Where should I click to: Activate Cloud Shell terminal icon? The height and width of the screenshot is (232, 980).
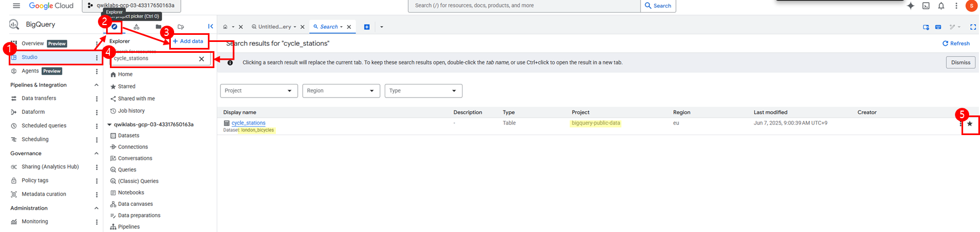coord(926,5)
